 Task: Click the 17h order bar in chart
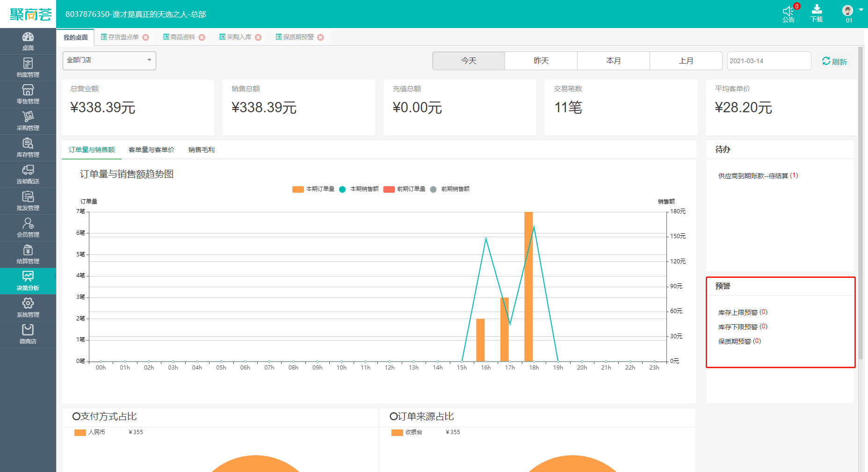(x=505, y=329)
